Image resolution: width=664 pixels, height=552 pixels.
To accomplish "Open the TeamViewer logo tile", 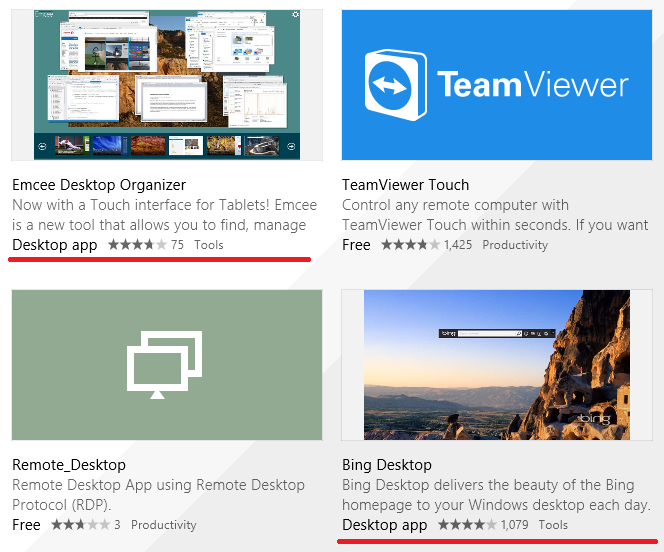I will 497,85.
